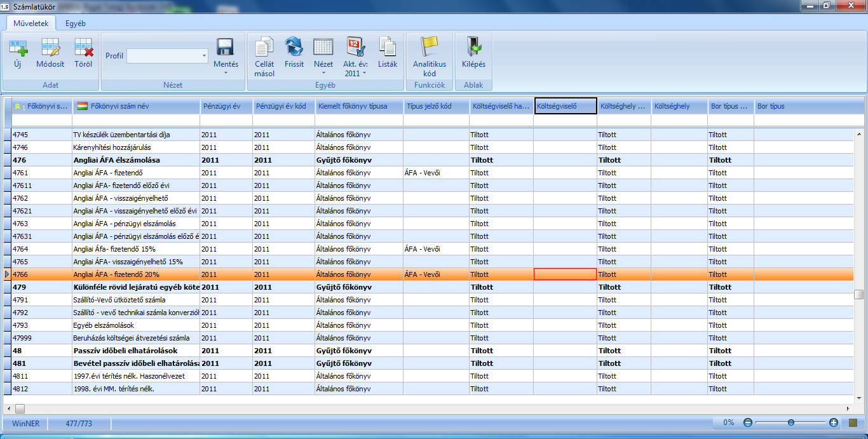The image size is (868, 439).
Task: Select the Műveletek ribbon tab
Action: tap(31, 24)
